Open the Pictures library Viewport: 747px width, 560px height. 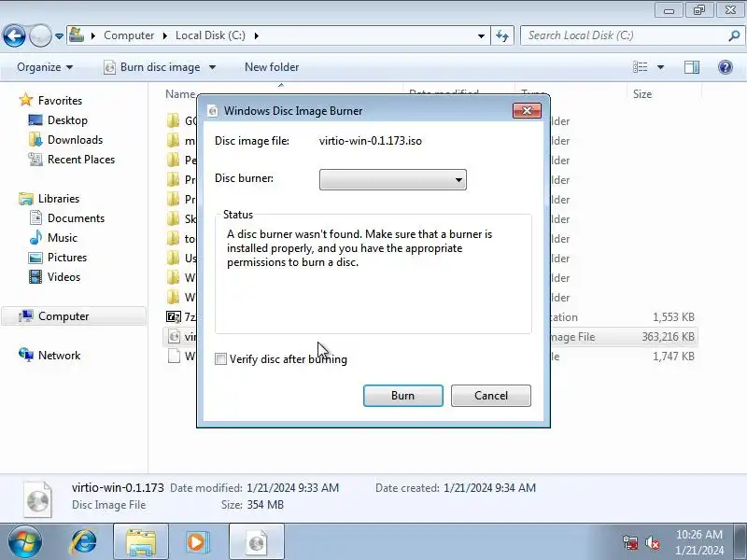coord(58,258)
